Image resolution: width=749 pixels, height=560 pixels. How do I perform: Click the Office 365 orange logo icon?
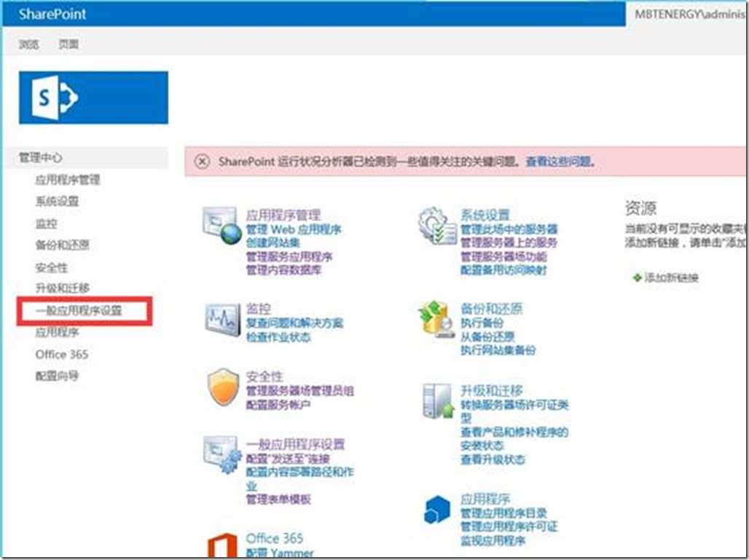click(222, 545)
